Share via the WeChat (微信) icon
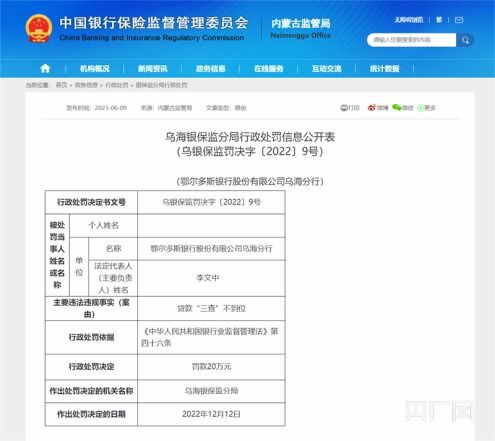Viewport: 495px width, 441px height. click(x=403, y=108)
